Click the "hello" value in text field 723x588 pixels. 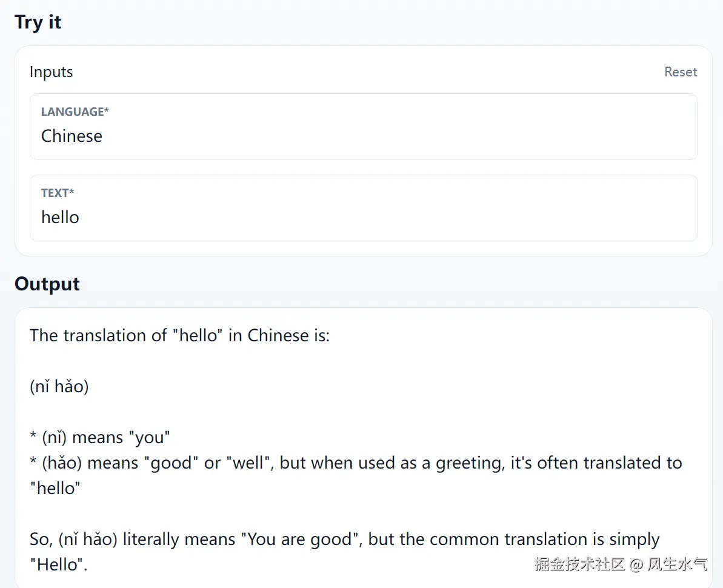tap(60, 217)
